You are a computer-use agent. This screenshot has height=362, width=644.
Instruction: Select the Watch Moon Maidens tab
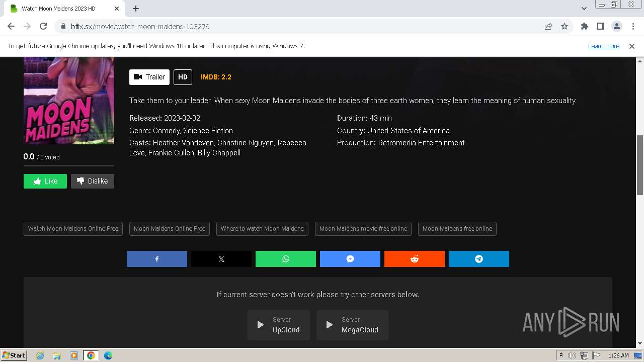[x=63, y=9]
